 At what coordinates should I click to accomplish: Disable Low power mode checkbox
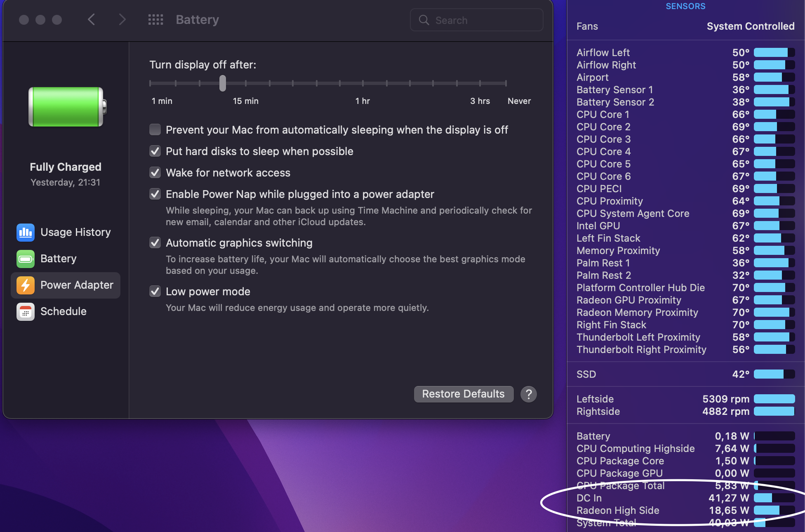[155, 292]
